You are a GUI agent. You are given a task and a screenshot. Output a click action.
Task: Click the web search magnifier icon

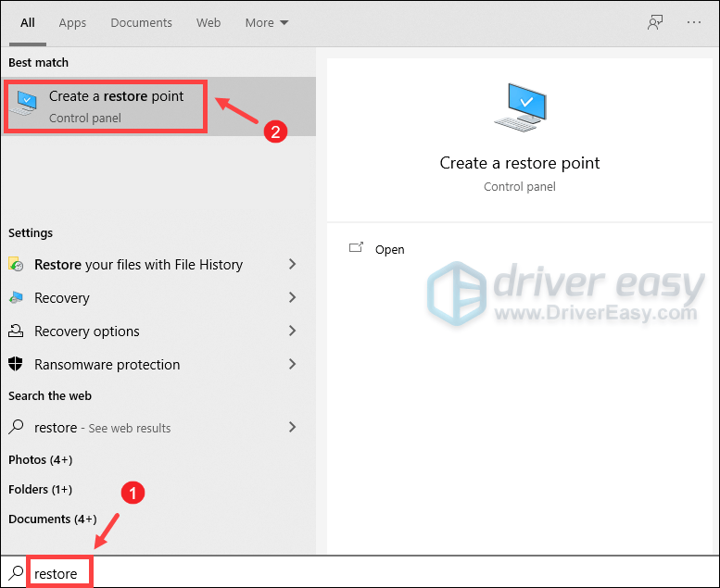16,427
